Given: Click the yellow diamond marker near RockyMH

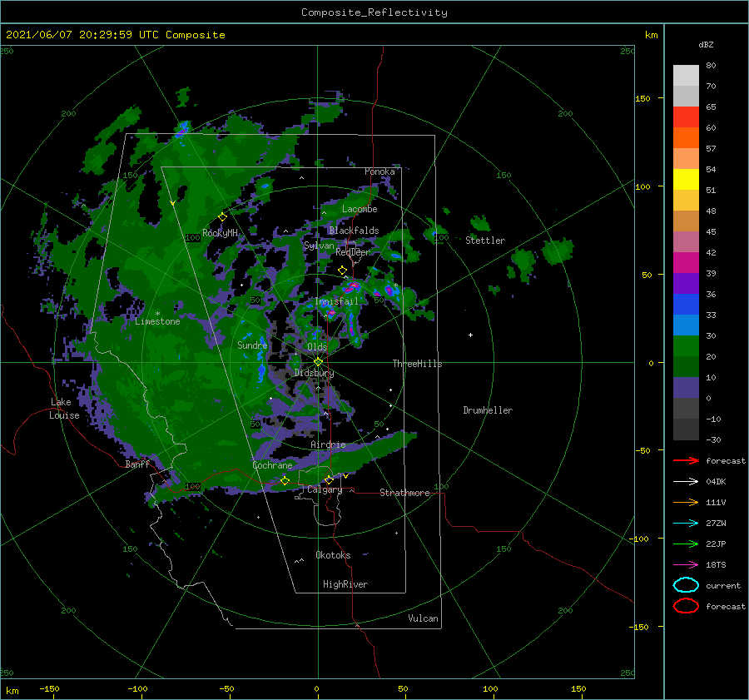Looking at the screenshot, I should click(x=222, y=217).
